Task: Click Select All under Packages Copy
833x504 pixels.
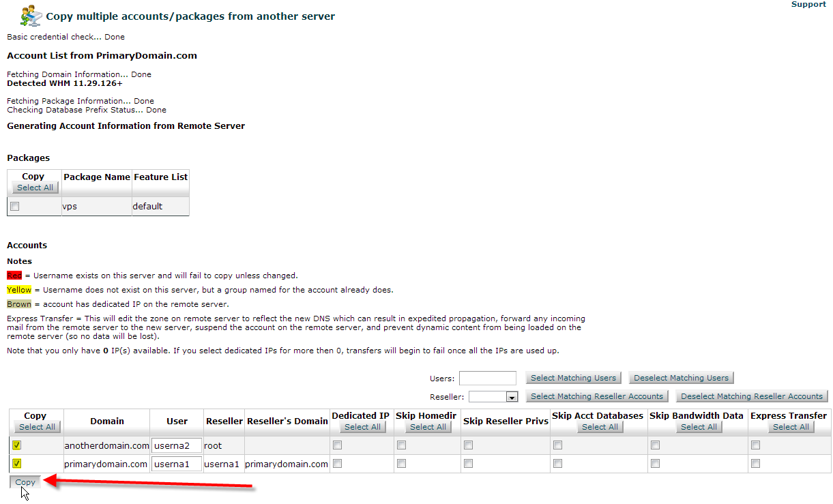Action: [x=35, y=188]
